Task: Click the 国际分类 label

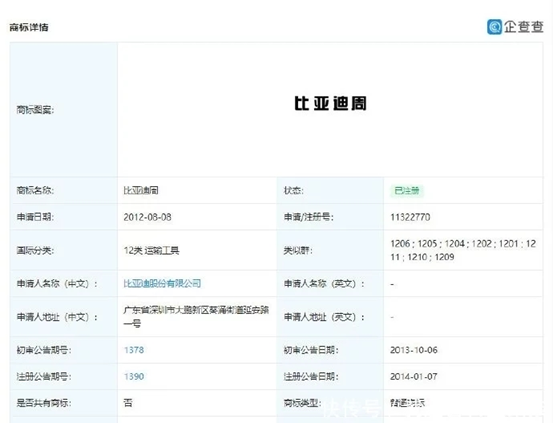Action: coord(35,250)
